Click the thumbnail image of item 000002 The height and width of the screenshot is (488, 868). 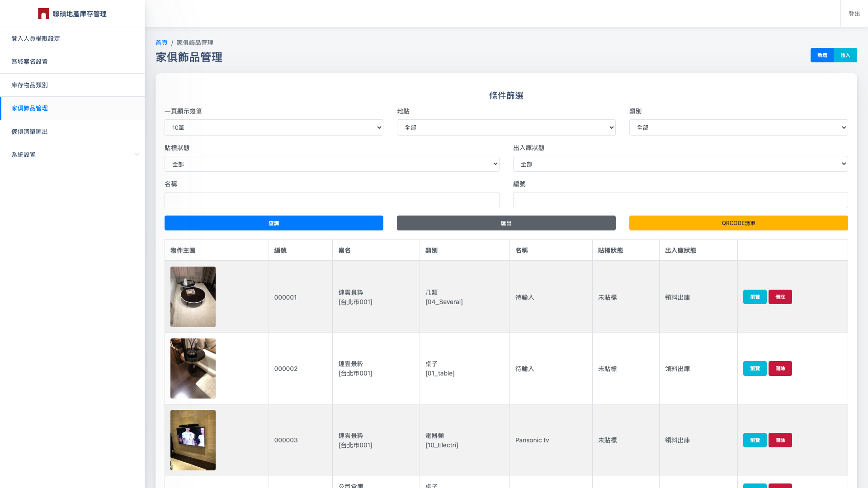coord(193,368)
